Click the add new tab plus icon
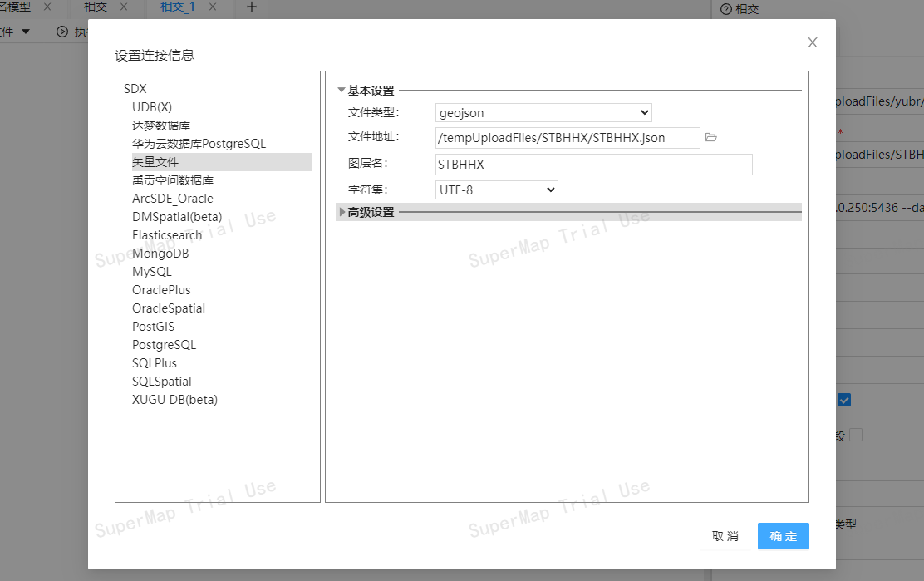This screenshot has height=581, width=924. pyautogui.click(x=252, y=7)
